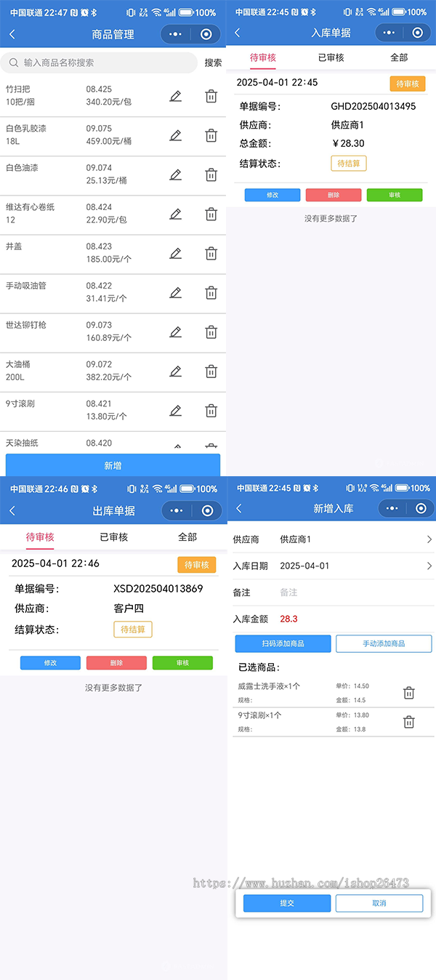Edit the 9寸滚刷 product in list
Viewport: 436px width, 980px height.
pos(175,410)
